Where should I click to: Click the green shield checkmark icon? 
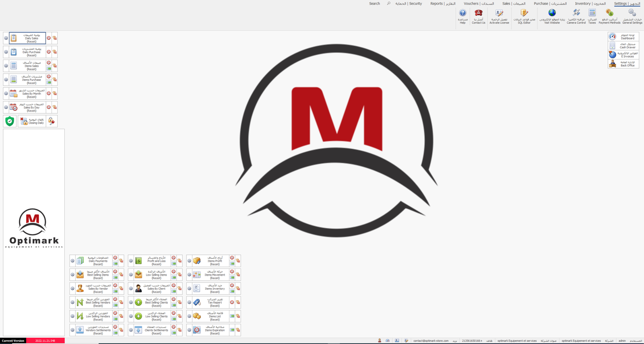tap(10, 121)
